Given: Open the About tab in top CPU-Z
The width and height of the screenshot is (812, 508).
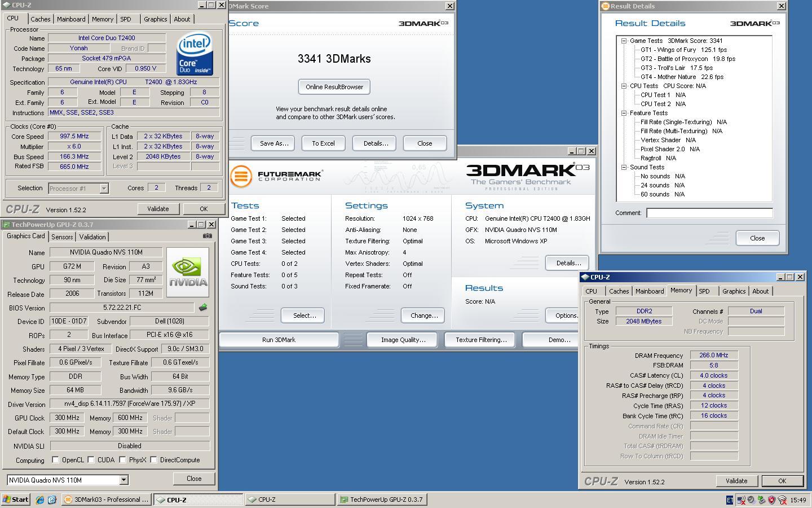Looking at the screenshot, I should [182, 19].
